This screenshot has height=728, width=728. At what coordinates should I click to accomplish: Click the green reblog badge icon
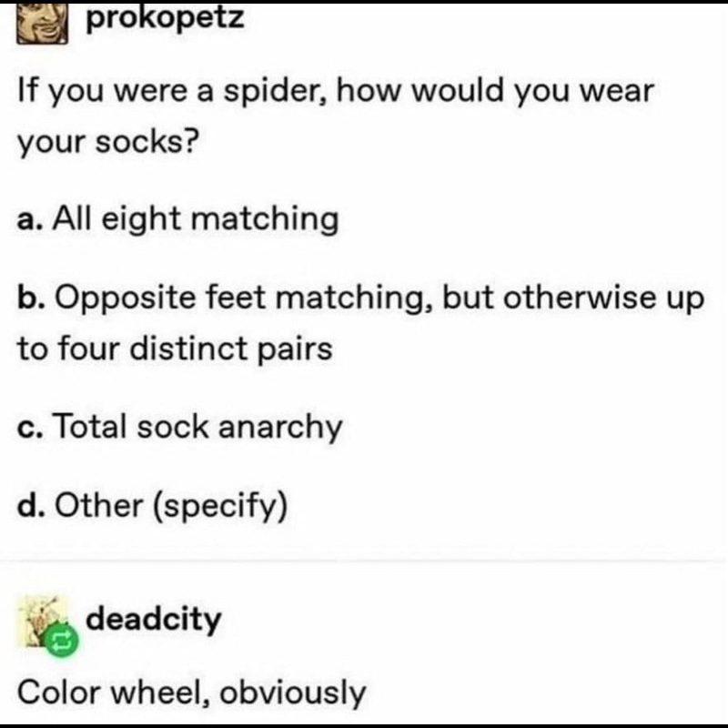pos(61,642)
